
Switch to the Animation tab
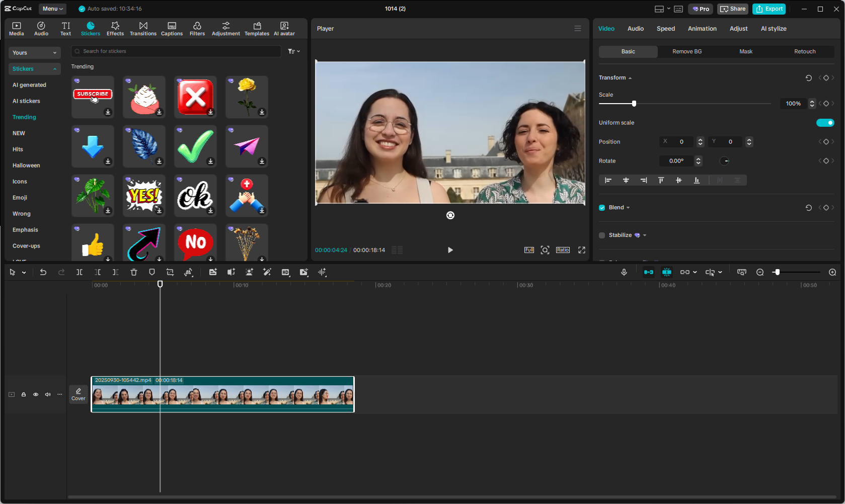(702, 29)
